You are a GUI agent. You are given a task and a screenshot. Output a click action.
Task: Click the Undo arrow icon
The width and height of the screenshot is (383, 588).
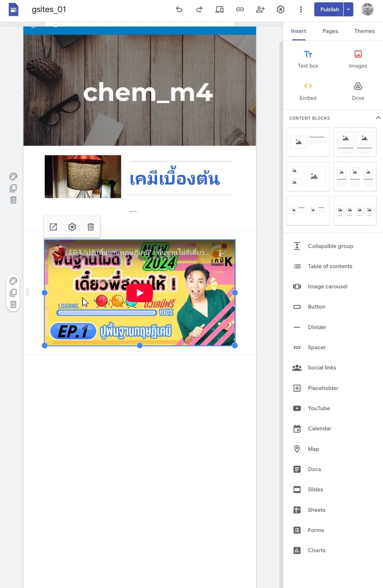[x=179, y=10]
